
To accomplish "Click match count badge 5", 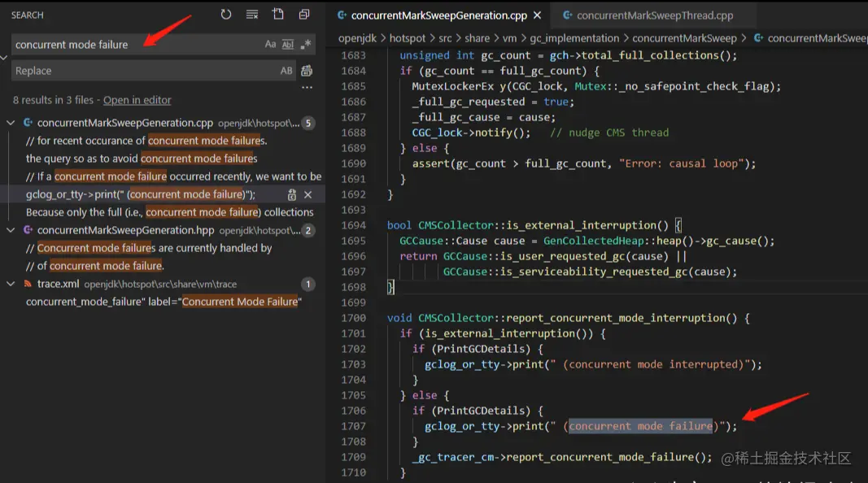I will (x=308, y=123).
